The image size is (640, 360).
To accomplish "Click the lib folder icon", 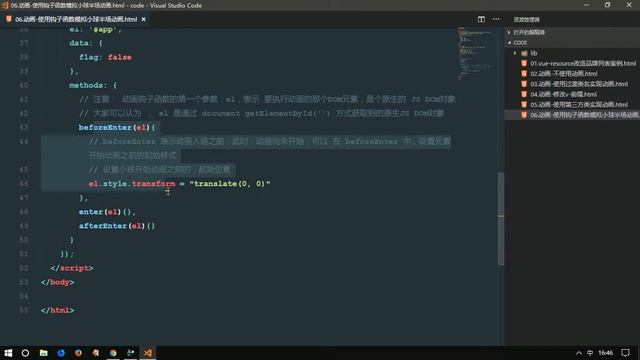I will [524, 53].
